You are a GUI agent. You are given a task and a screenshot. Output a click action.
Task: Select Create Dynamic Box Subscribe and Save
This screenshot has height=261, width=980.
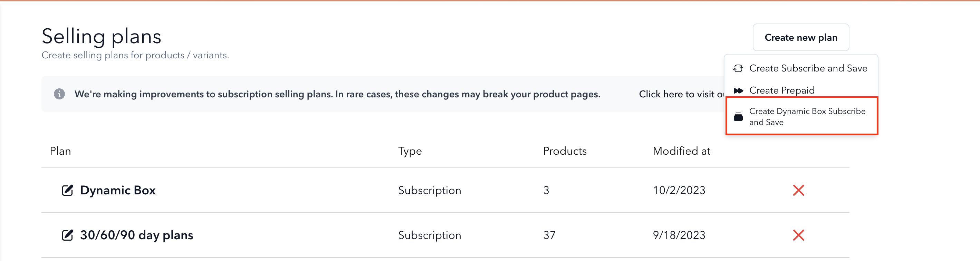(801, 116)
